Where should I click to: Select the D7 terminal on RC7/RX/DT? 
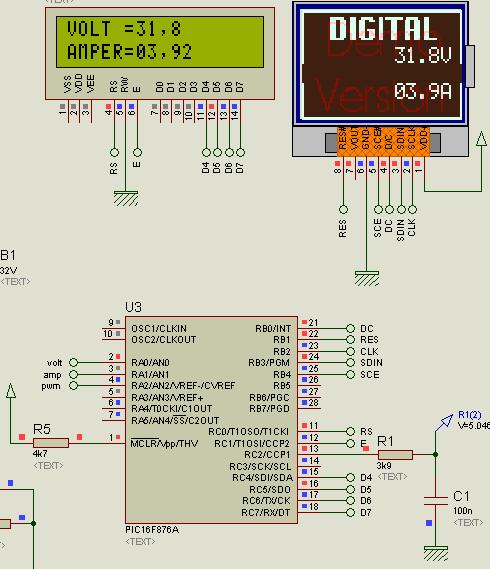(350, 512)
